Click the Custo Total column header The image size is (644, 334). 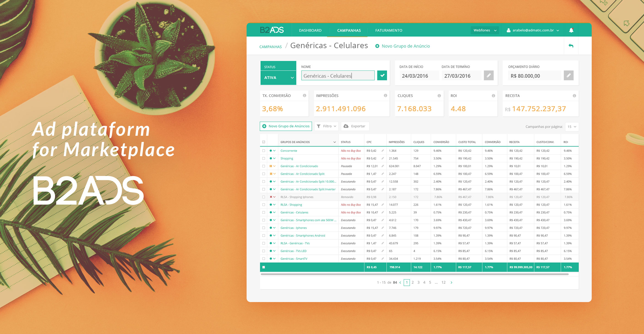click(467, 142)
